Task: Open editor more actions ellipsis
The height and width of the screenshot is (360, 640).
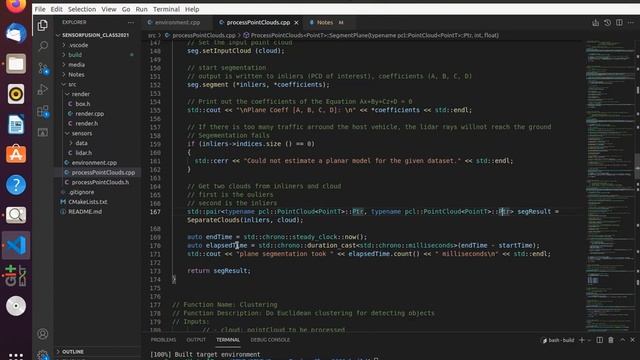Action: pyautogui.click(x=631, y=22)
